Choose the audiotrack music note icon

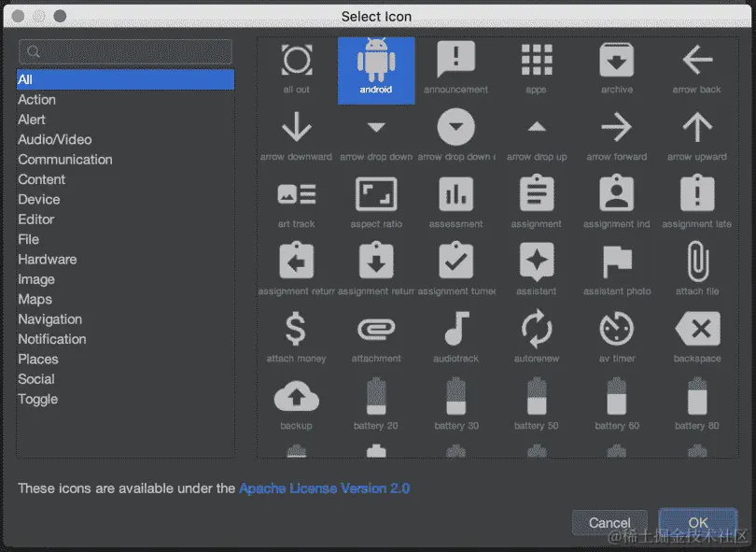coord(456,338)
